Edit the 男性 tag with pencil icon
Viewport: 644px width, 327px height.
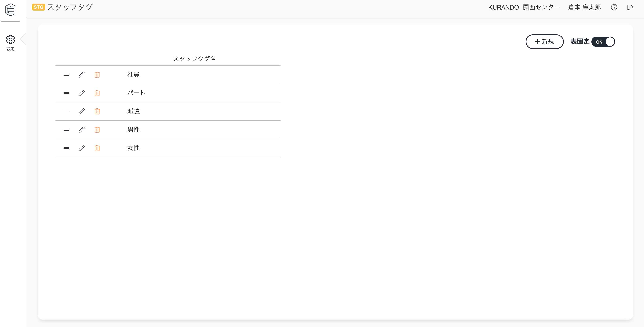point(82,130)
